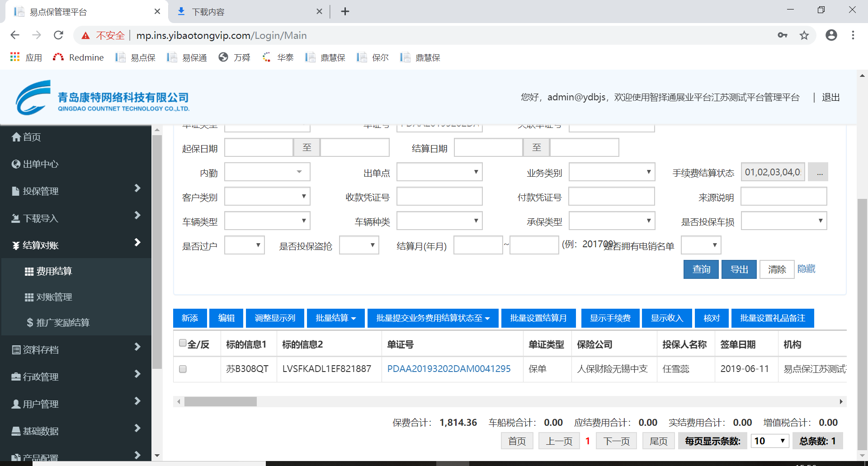
Task: Open the Redmine bookmark
Action: 78,57
